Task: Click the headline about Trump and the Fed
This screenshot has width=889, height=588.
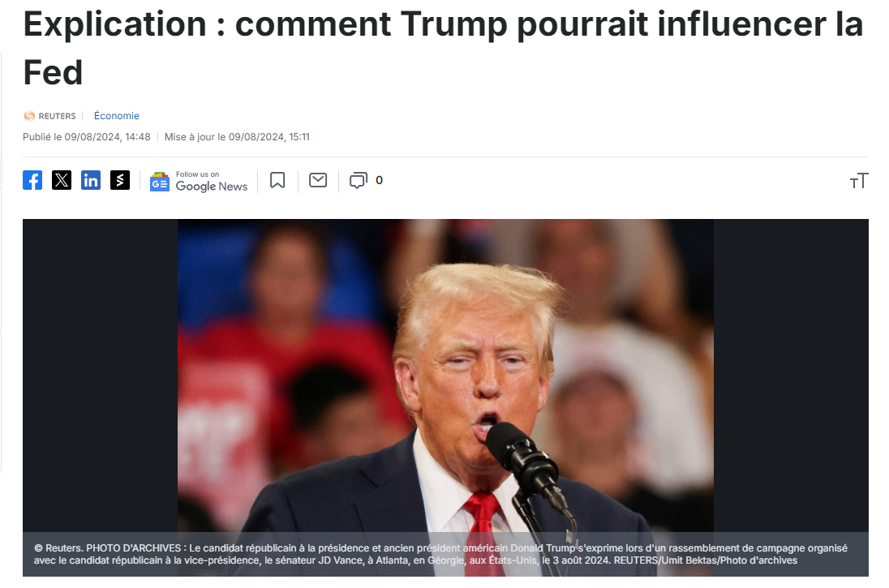Action: 443,48
